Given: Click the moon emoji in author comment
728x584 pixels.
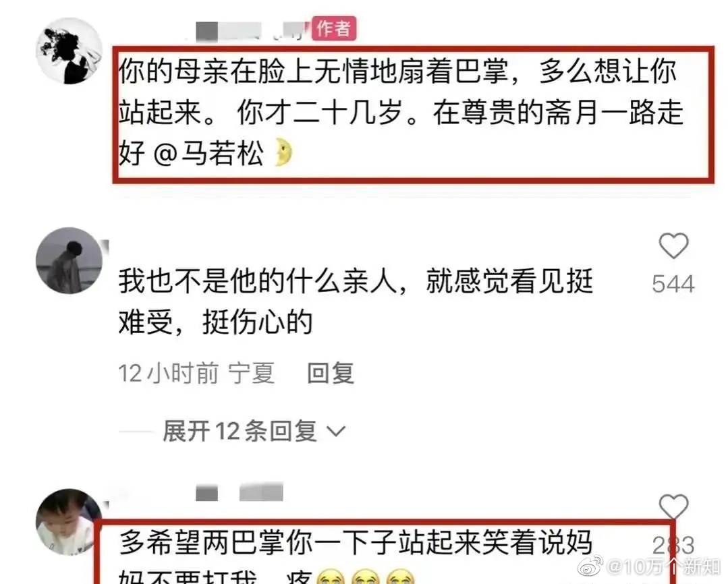Looking at the screenshot, I should click(x=283, y=152).
